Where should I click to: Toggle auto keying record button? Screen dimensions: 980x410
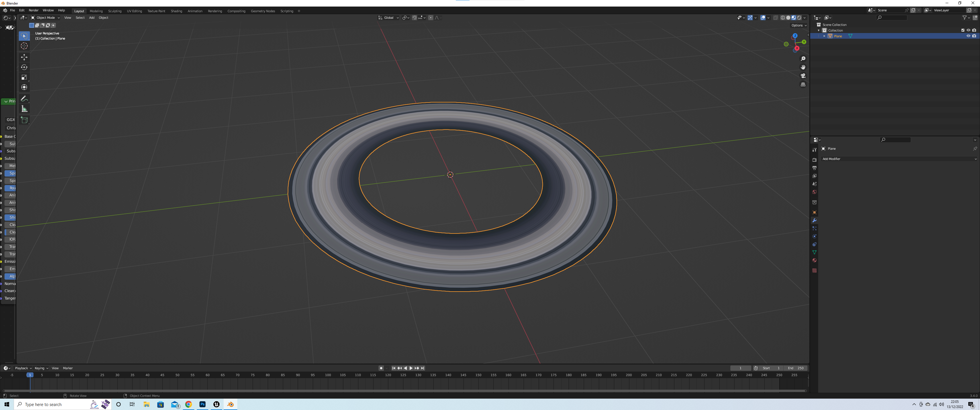pyautogui.click(x=381, y=368)
